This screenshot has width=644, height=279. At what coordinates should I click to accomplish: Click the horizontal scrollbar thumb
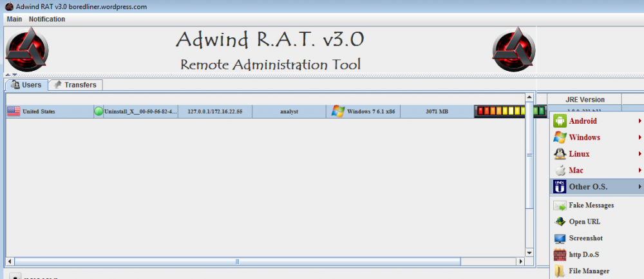pyautogui.click(x=238, y=262)
